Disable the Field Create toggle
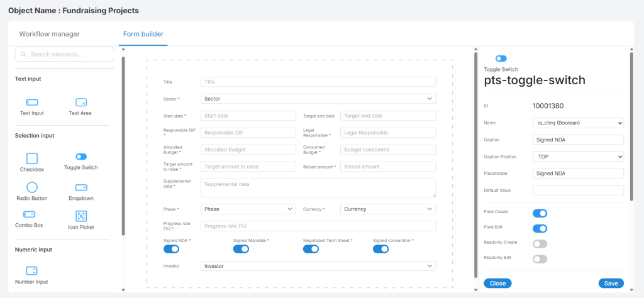The image size is (644, 298). (x=540, y=214)
